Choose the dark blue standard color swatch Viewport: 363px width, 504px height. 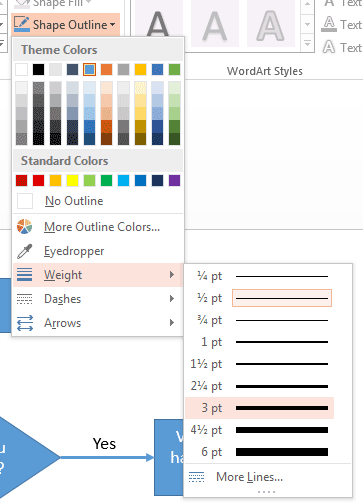[157, 180]
